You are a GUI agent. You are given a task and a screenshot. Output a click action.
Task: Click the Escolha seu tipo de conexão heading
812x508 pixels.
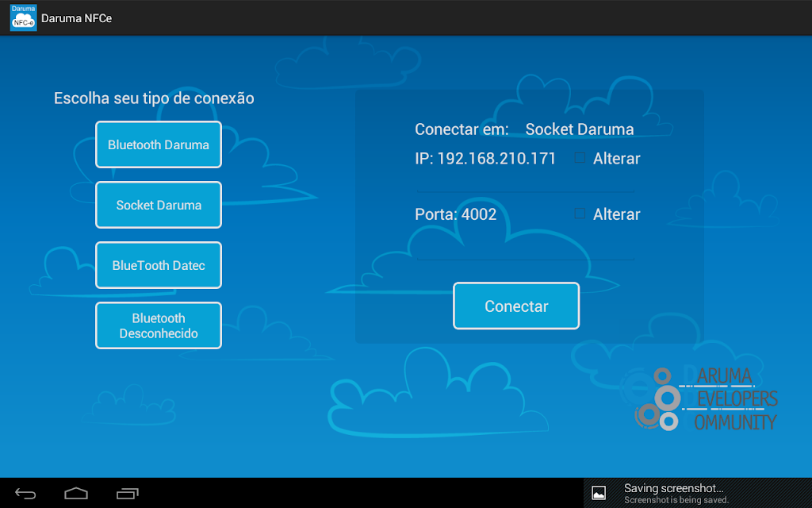[154, 98]
